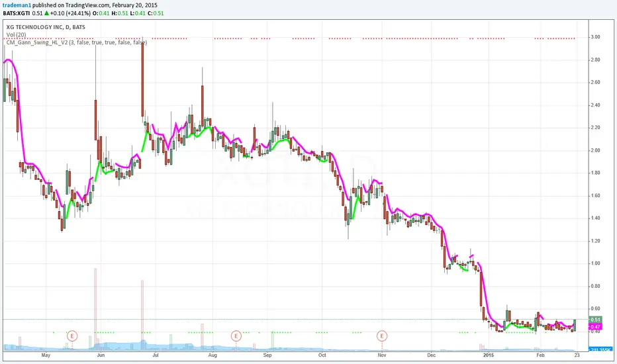Click the H:0.51 high value in header
Image resolution: width=617 pixels, height=364 pixels.
pyautogui.click(x=119, y=13)
